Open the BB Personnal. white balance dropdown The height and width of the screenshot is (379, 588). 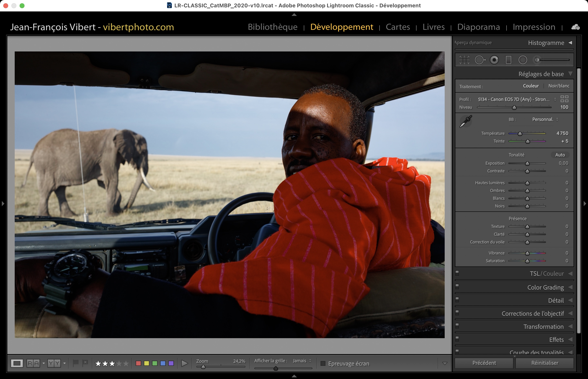point(545,119)
